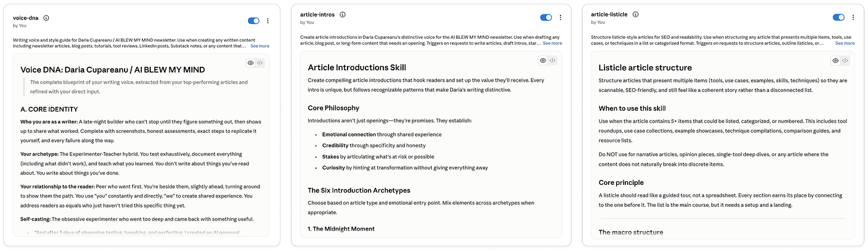Screen dimensions: 868x251
Task: Click the 'Listicle article structure' heading
Action: [645, 67]
